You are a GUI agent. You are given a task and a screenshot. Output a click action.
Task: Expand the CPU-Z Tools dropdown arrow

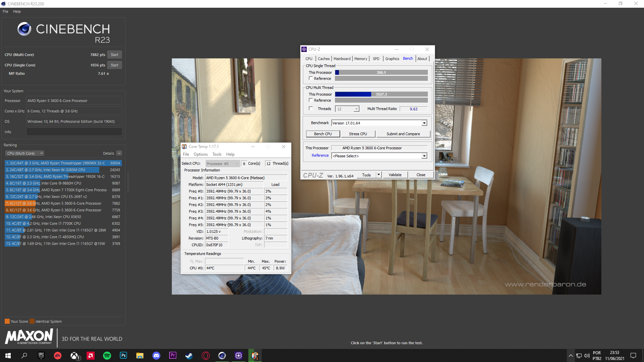379,175
